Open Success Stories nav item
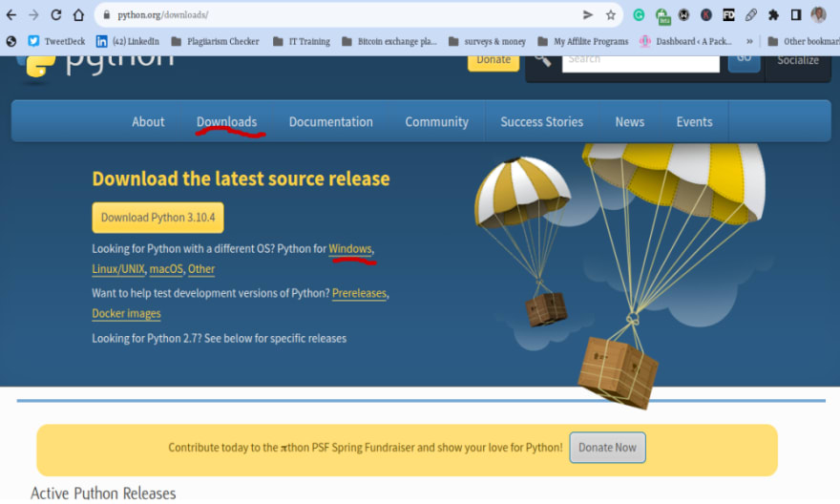The height and width of the screenshot is (504, 840). (541, 121)
